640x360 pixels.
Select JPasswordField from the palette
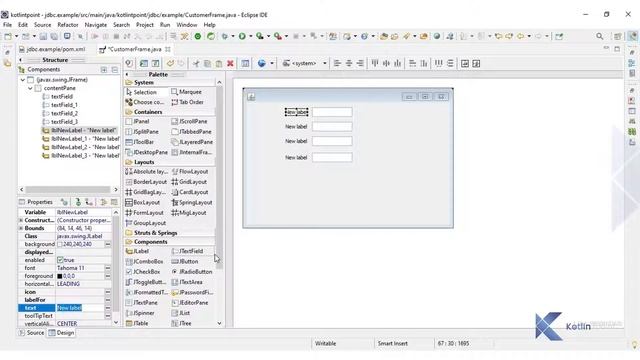192,292
